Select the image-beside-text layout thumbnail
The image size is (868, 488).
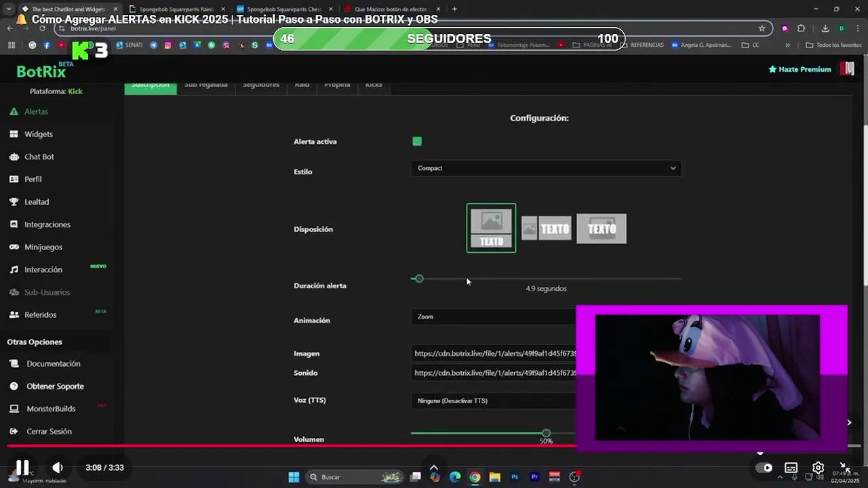tap(547, 229)
